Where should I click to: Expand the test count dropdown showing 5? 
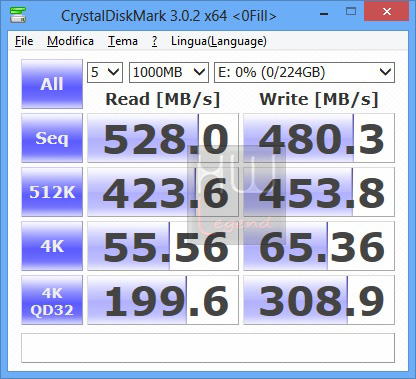coord(105,72)
